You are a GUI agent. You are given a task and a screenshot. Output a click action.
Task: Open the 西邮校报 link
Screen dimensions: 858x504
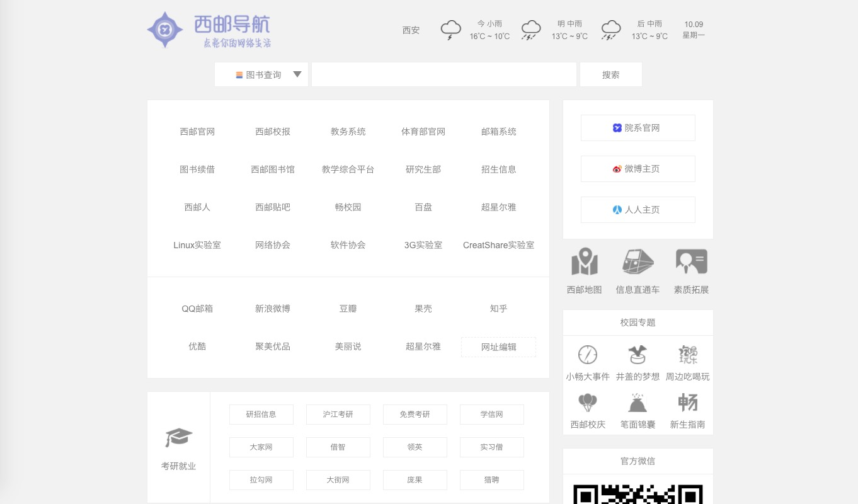coord(273,132)
